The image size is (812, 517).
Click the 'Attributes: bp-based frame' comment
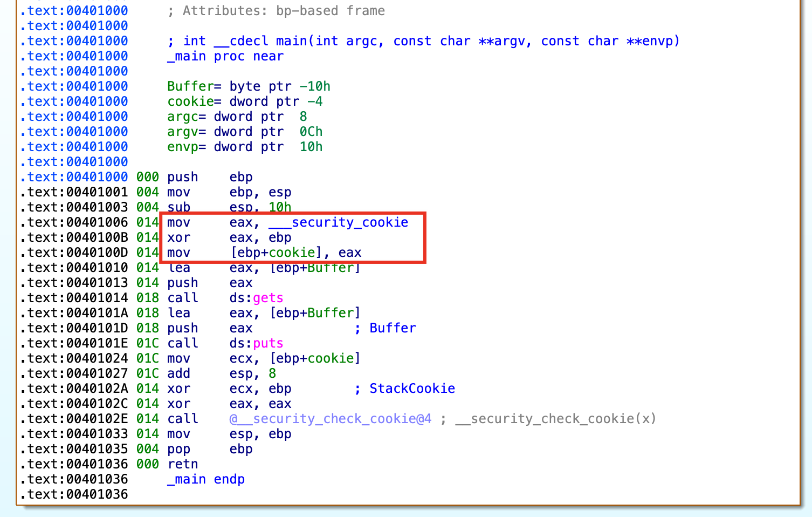tap(283, 11)
